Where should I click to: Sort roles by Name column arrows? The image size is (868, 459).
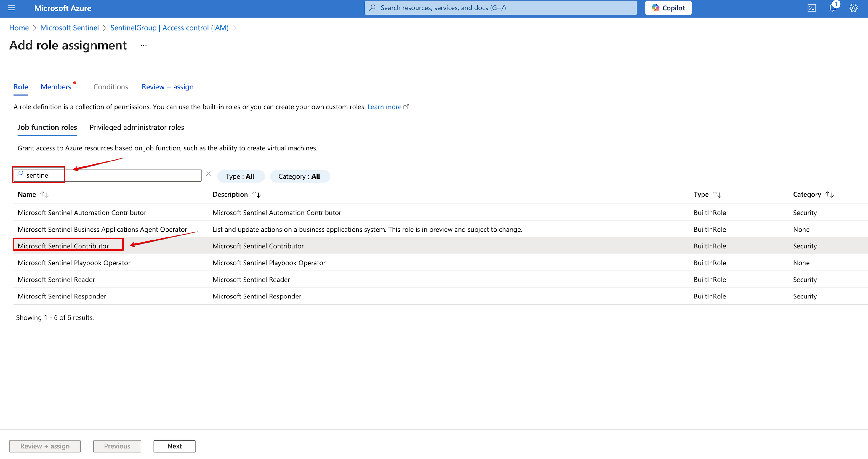(44, 194)
